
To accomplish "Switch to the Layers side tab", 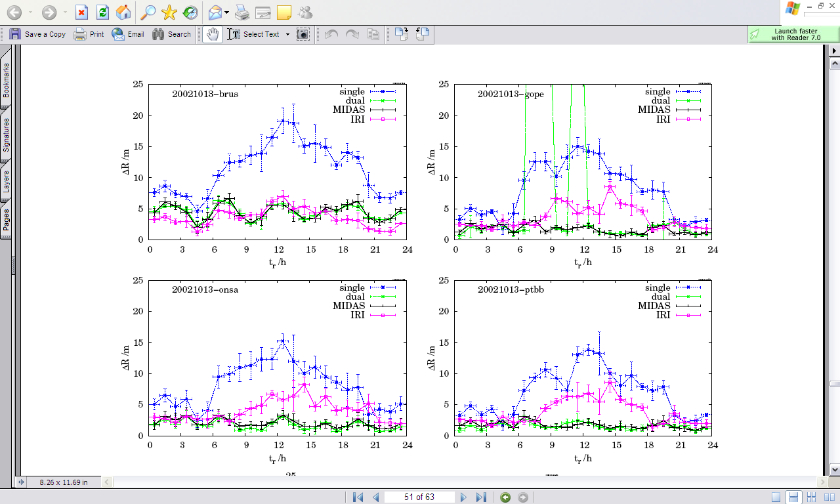I will (6, 181).
